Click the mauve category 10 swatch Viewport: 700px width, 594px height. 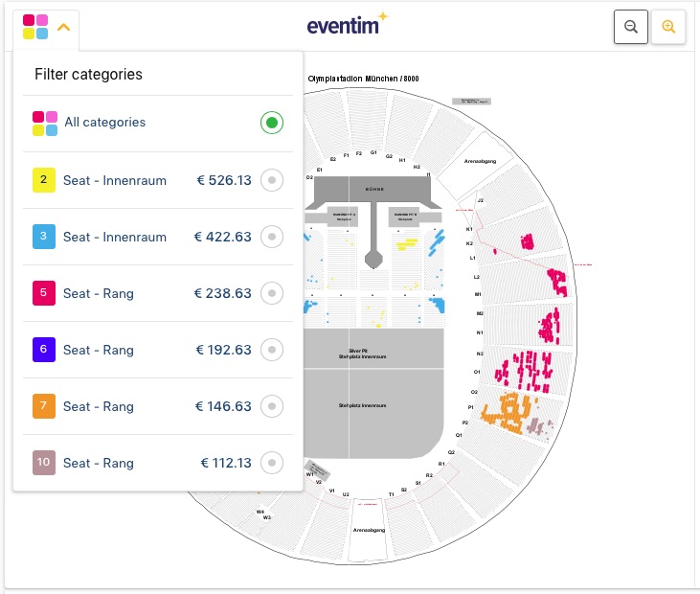(44, 463)
